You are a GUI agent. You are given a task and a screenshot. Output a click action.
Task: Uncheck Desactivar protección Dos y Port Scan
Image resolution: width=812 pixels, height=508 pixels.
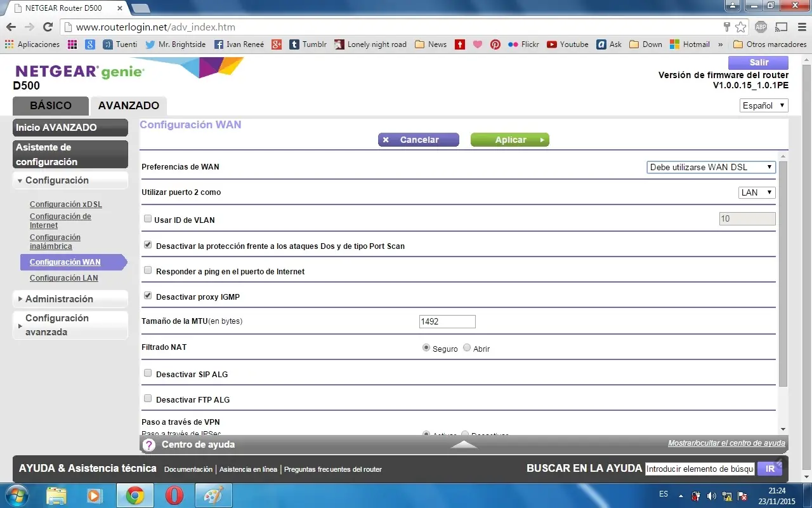pos(148,244)
